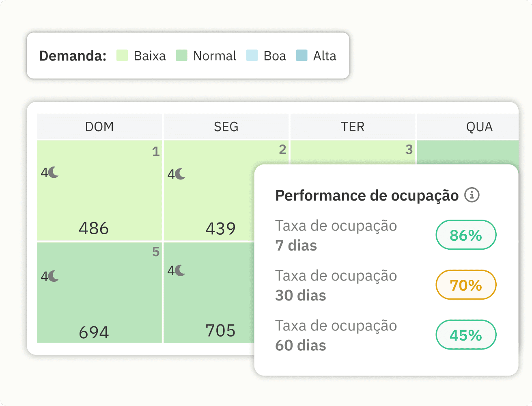The width and height of the screenshot is (532, 406).
Task: Click the 86% occupancy rate badge
Action: (x=465, y=235)
